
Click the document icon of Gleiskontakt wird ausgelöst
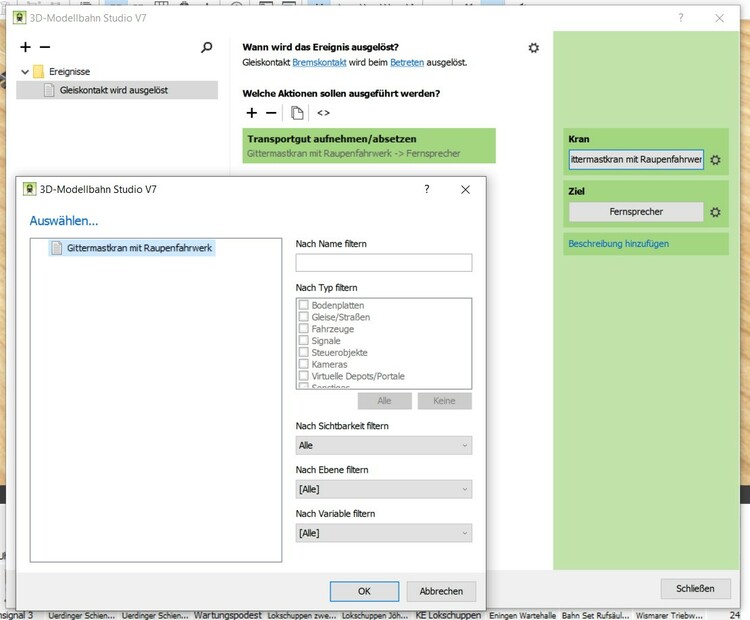click(x=49, y=90)
